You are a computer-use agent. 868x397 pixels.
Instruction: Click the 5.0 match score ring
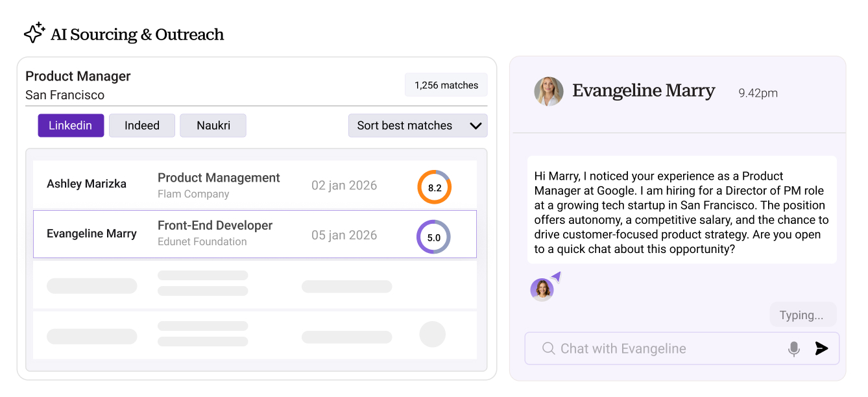point(433,237)
